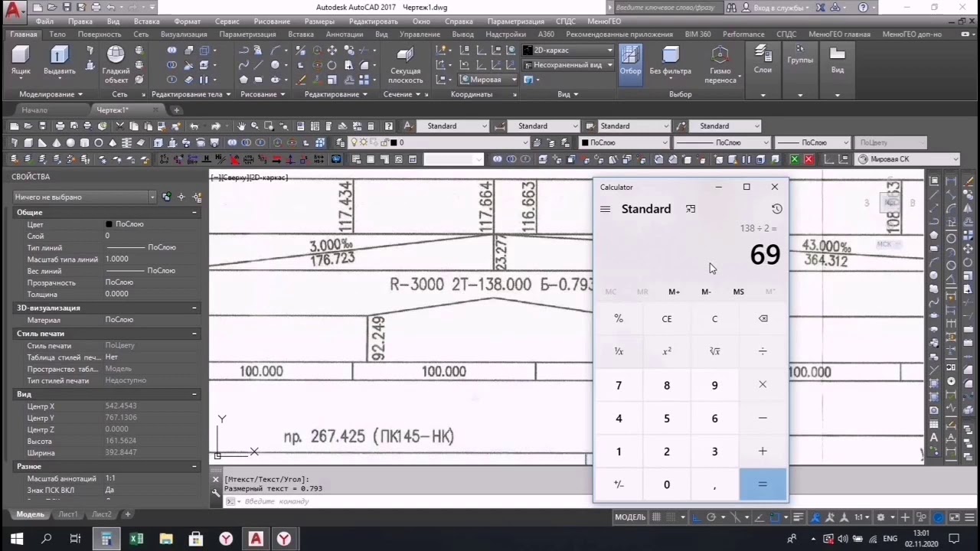Open the Рисование menu in menu bar

[272, 21]
